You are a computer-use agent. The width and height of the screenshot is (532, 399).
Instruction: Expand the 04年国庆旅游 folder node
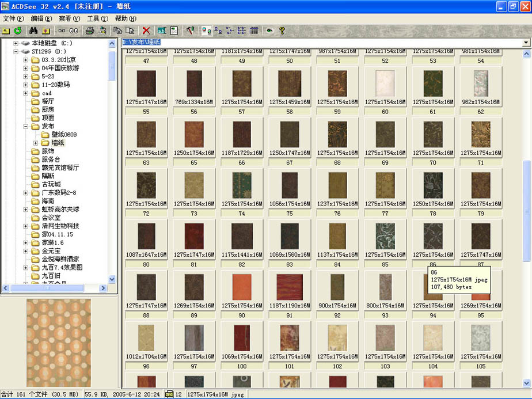coord(25,68)
